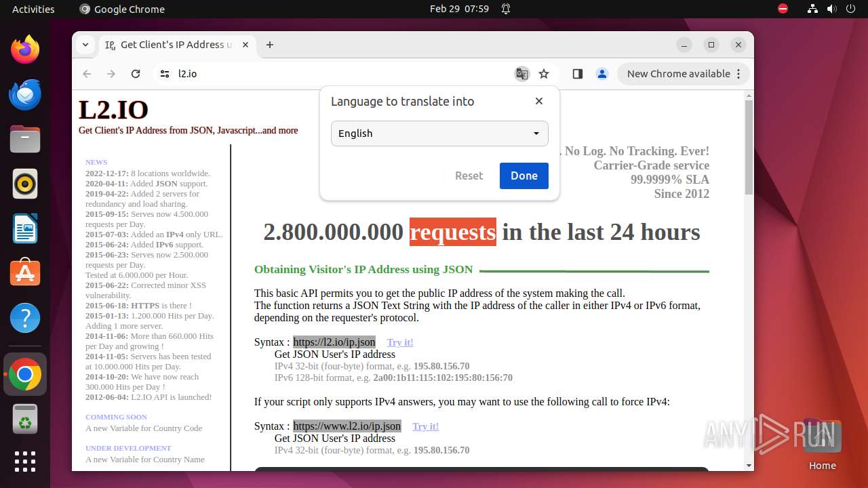Open the power menu icon
This screenshot has width=868, height=488.
pyautogui.click(x=850, y=9)
